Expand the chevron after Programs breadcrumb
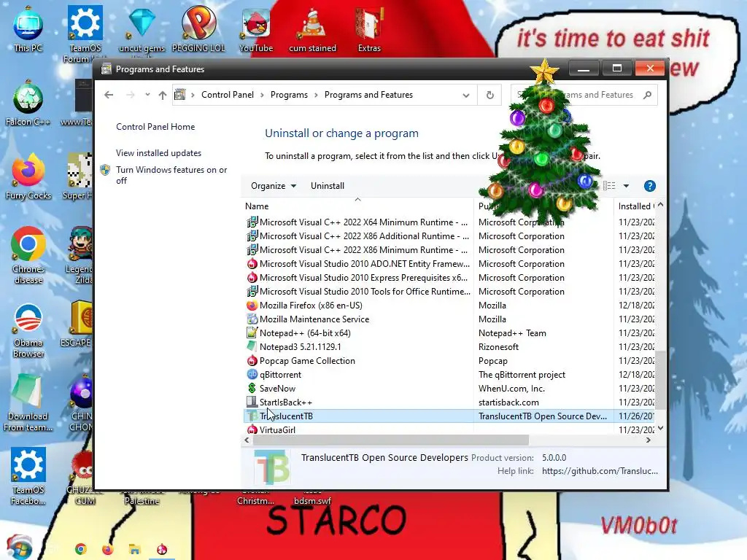Viewport: 747px width, 560px height. 316,95
